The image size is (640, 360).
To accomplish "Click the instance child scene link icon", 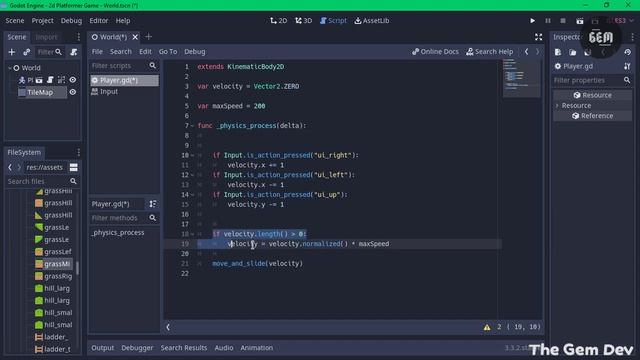I will coord(27,52).
